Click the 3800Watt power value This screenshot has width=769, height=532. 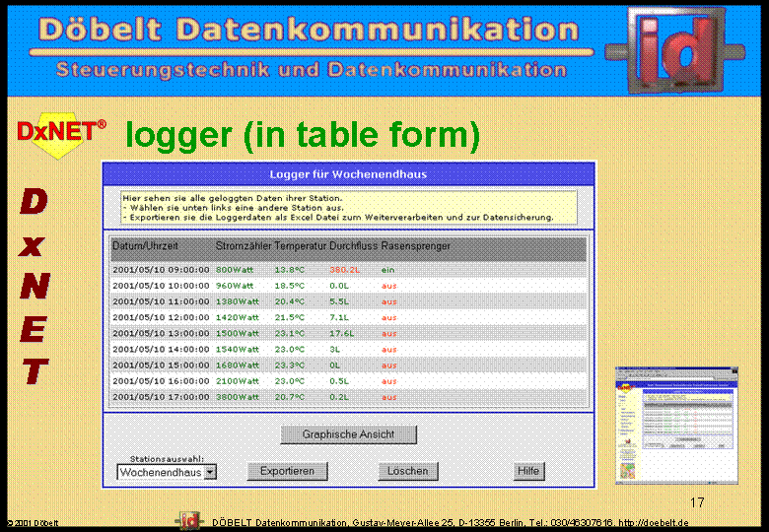click(x=238, y=397)
